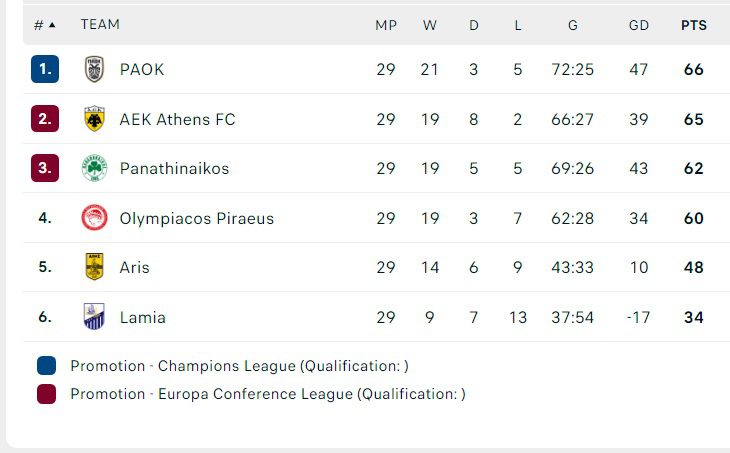730x453 pixels.
Task: Click the Aris club crest icon
Action: tap(94, 267)
